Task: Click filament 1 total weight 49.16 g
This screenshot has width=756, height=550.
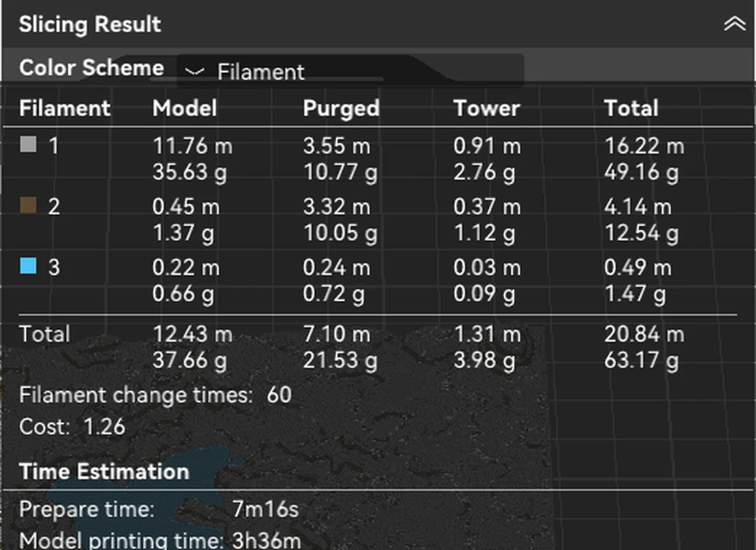Action: (642, 172)
